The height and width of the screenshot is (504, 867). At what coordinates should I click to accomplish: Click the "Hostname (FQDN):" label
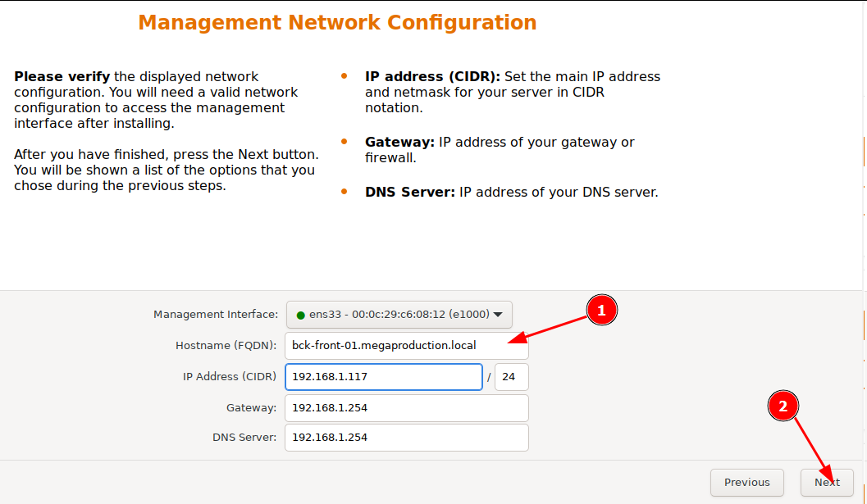point(226,345)
